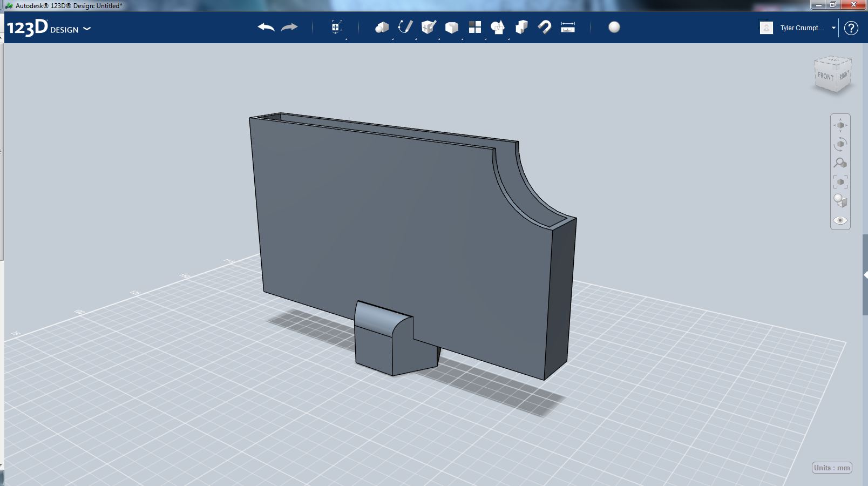Fit the model to the view
This screenshot has width=868, height=486.
840,182
